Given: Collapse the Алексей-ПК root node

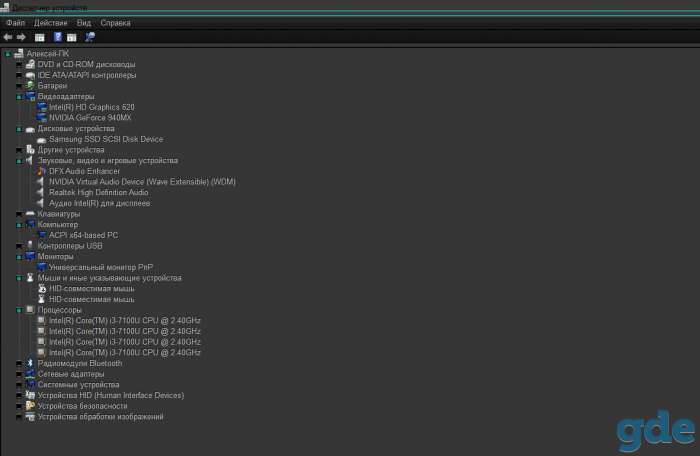Looking at the screenshot, I should pos(8,54).
